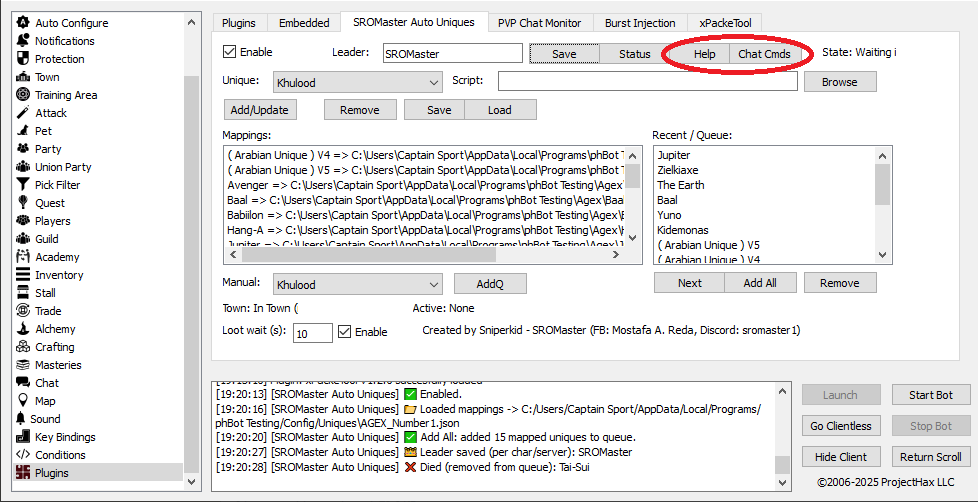Select the Pick Filter funnel icon

coord(22,185)
